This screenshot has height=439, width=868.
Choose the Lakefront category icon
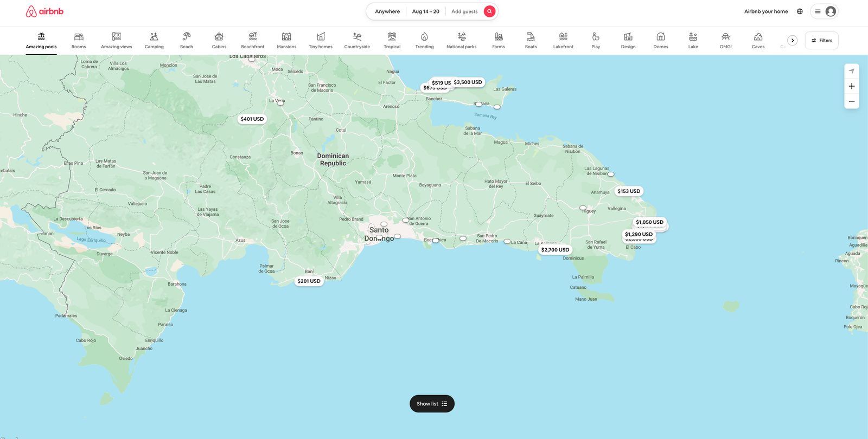click(x=563, y=37)
